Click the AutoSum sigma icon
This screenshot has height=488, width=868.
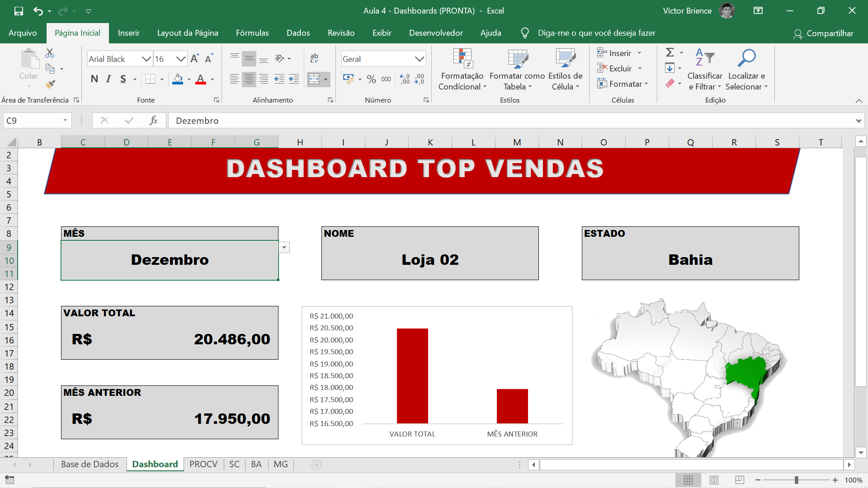point(670,52)
